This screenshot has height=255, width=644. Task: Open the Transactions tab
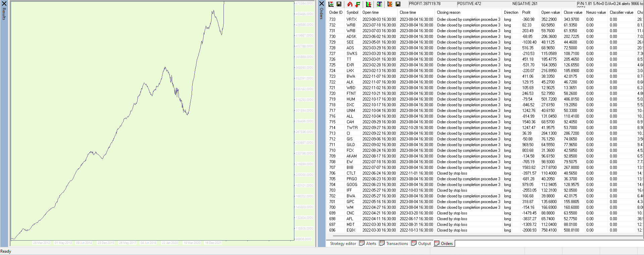394,244
